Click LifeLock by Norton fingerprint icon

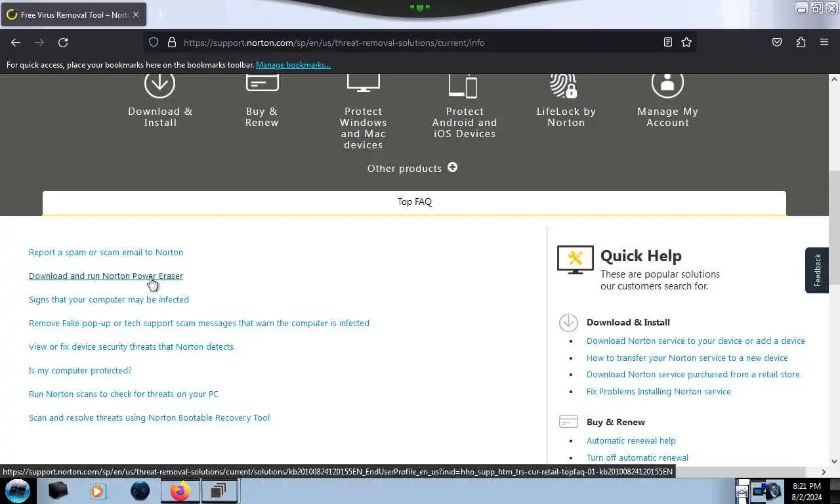564,85
